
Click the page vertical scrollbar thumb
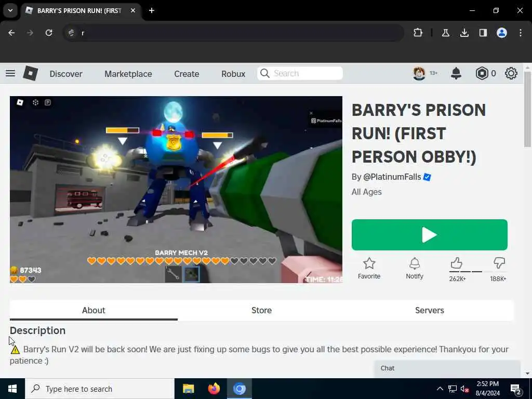527,109
